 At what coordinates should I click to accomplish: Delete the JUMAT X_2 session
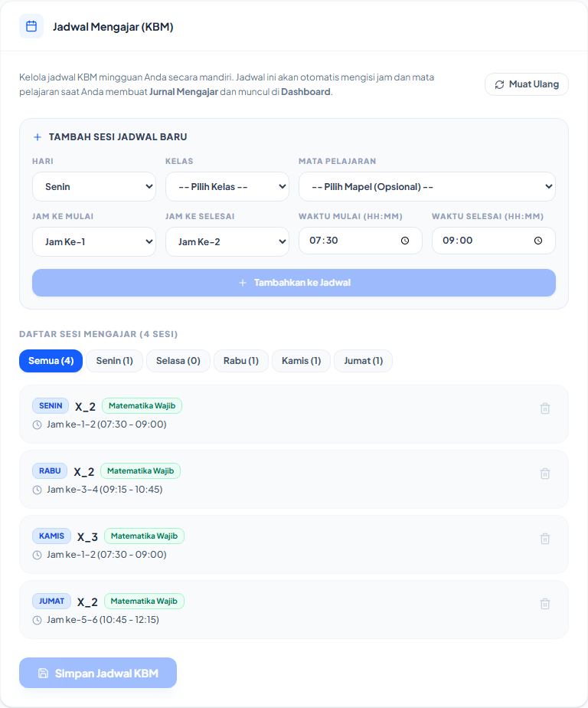pyautogui.click(x=544, y=604)
